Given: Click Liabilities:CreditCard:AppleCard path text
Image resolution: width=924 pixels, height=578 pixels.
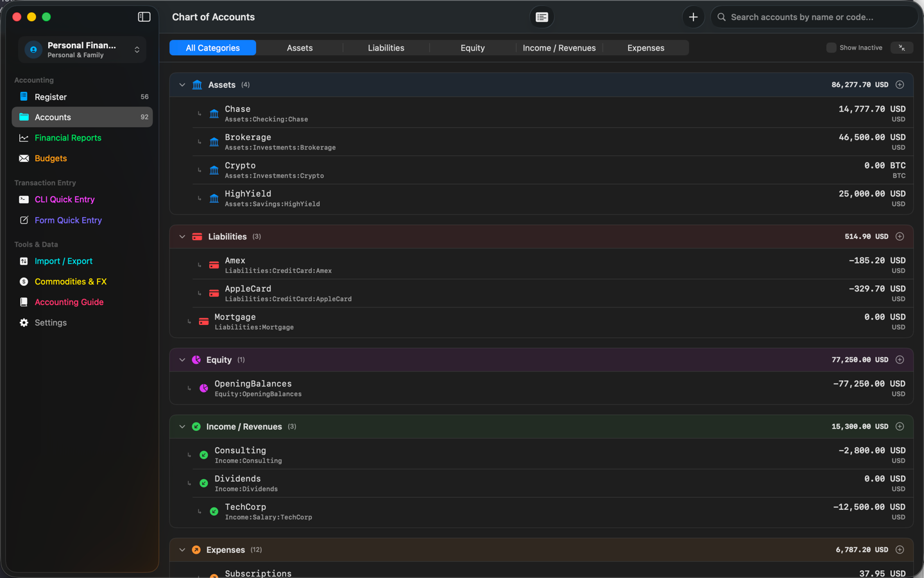Looking at the screenshot, I should click(x=288, y=299).
